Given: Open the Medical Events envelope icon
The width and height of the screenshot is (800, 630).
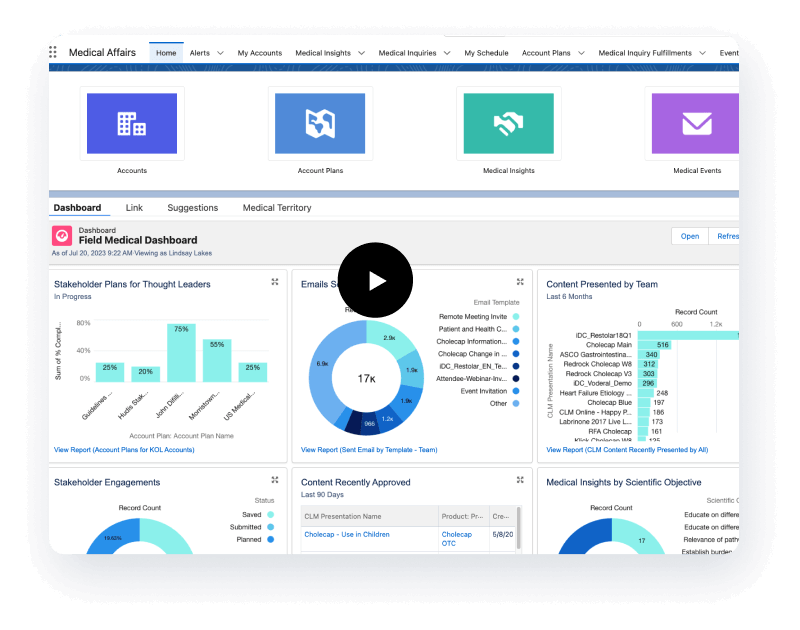Looking at the screenshot, I should pyautogui.click(x=696, y=123).
